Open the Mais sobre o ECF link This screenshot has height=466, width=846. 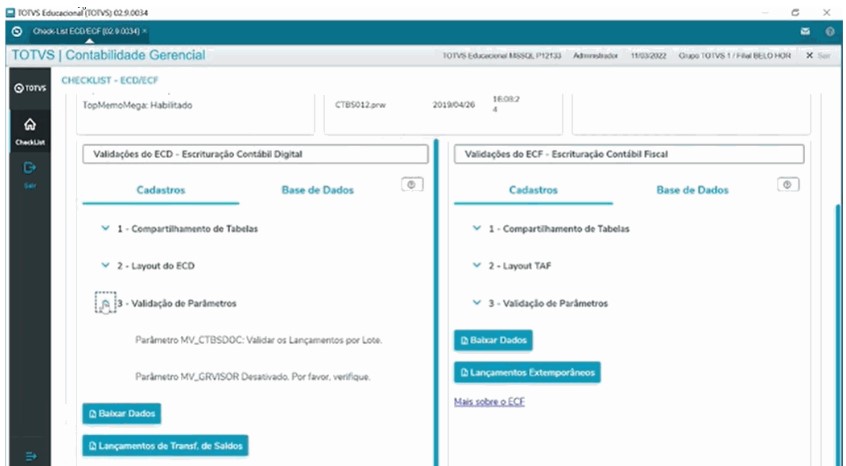click(x=489, y=402)
